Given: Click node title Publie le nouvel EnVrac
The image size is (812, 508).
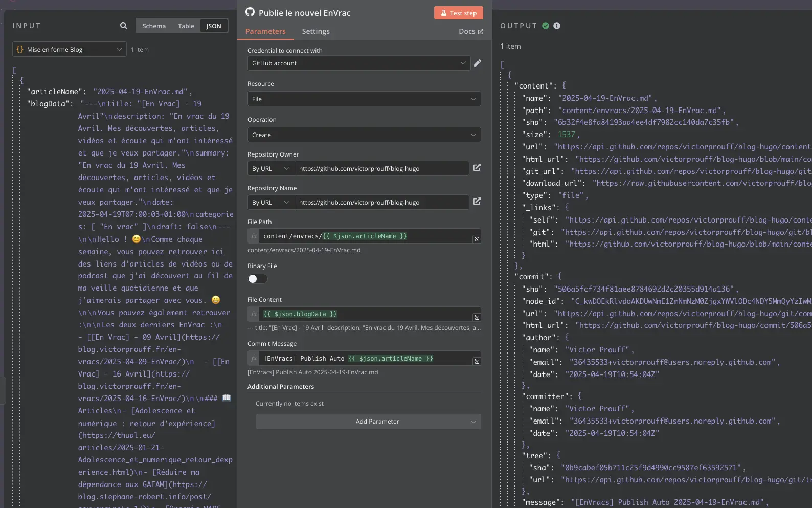Looking at the screenshot, I should click(305, 13).
